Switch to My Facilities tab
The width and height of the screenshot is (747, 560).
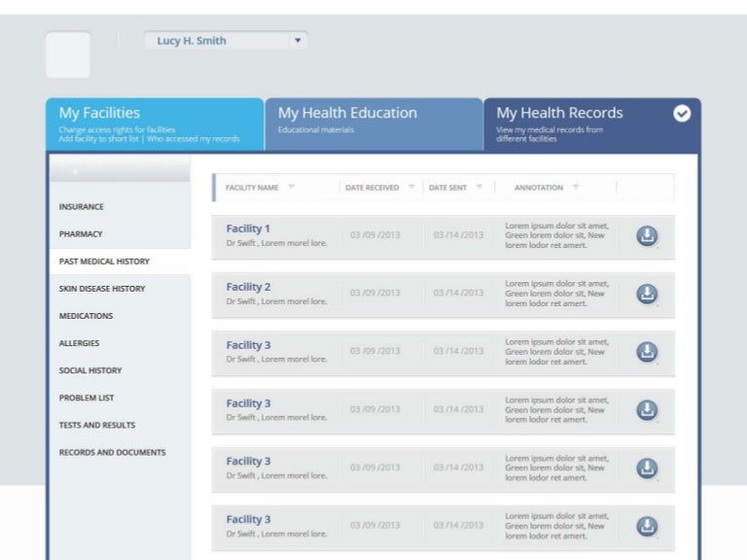tap(155, 124)
